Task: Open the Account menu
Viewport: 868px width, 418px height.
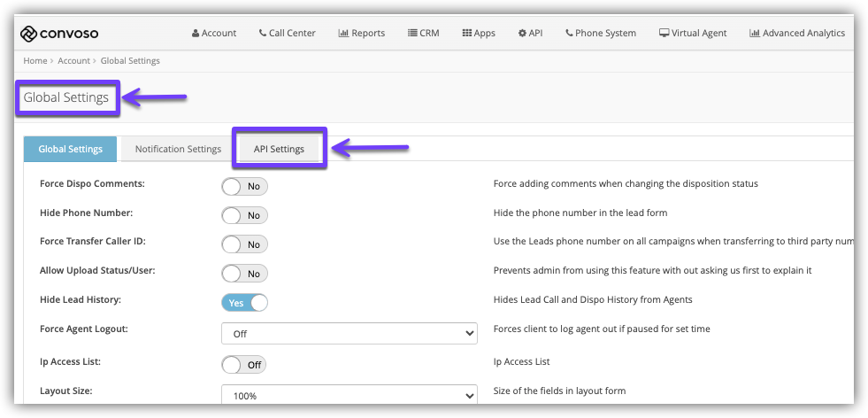Action: point(214,34)
